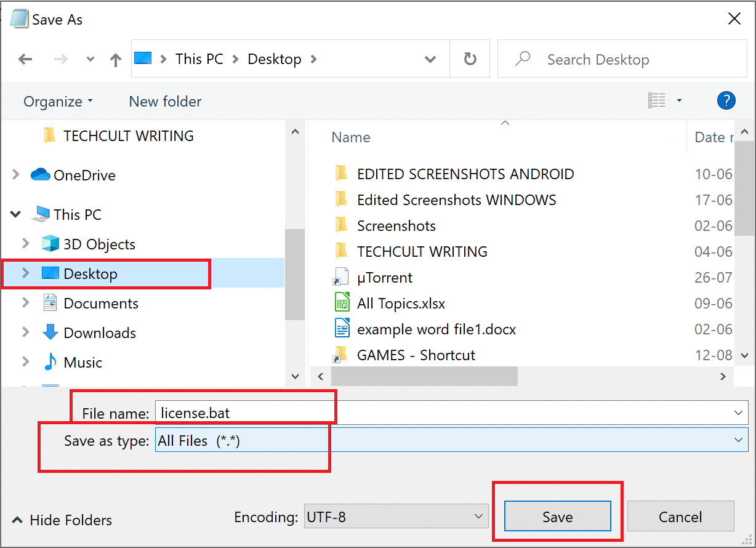Viewport: 756px width, 548px height.
Task: Expand the OneDrive tree node
Action: click(16, 175)
